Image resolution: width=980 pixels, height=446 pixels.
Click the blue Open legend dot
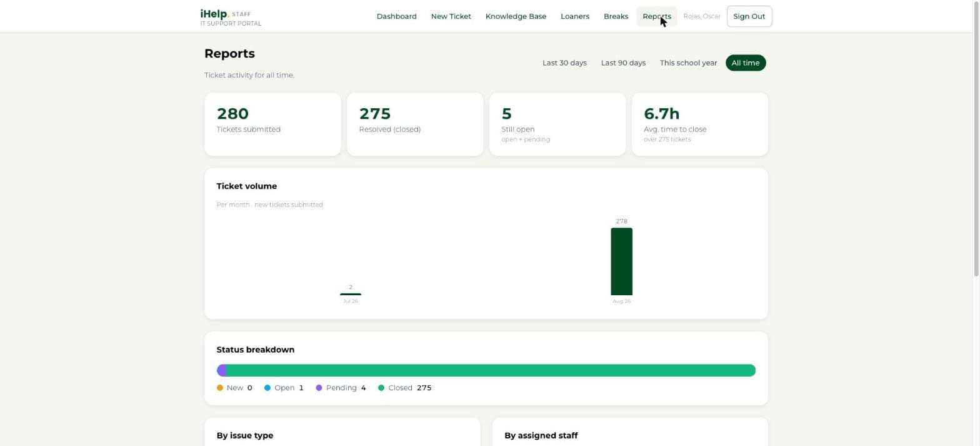tap(267, 388)
